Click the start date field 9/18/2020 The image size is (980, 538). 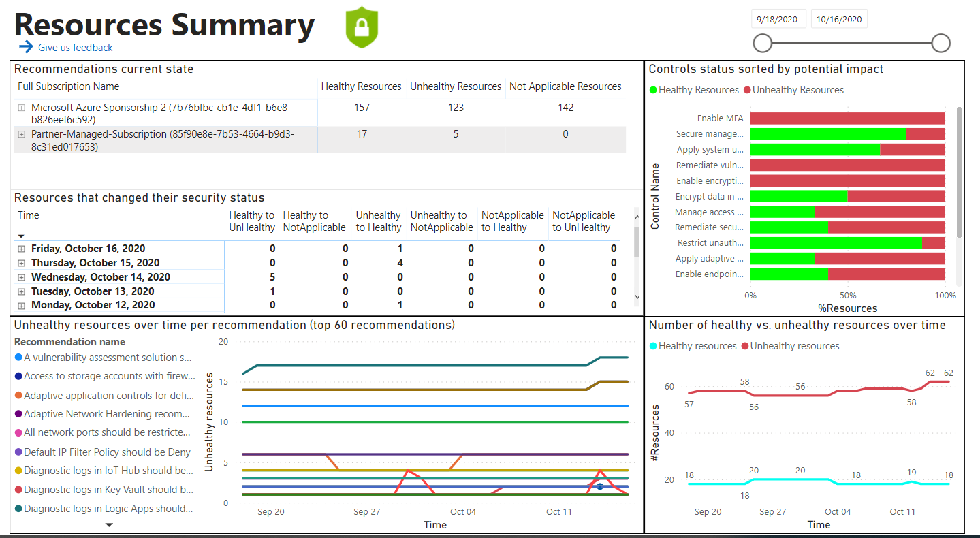pos(778,19)
